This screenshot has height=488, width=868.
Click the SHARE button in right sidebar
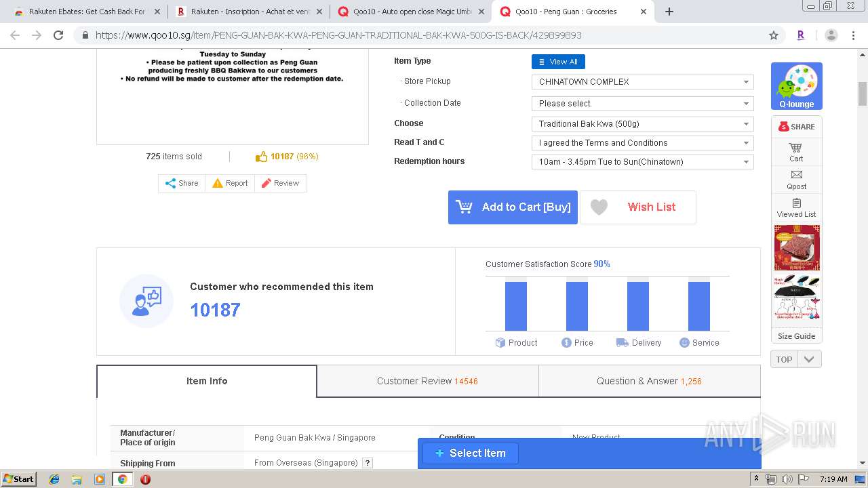pos(796,127)
